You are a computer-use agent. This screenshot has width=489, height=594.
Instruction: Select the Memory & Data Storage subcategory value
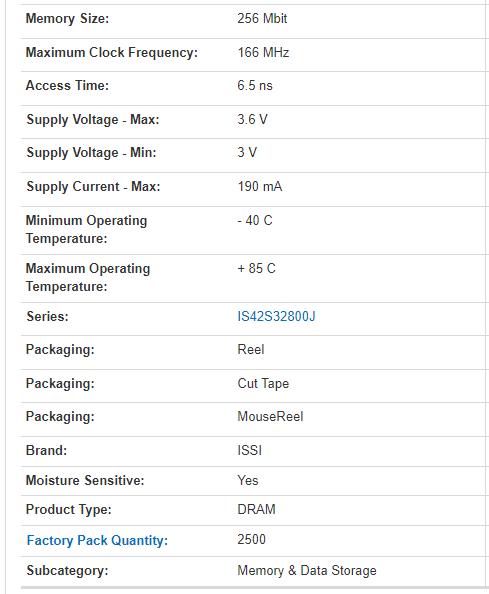pyautogui.click(x=307, y=570)
